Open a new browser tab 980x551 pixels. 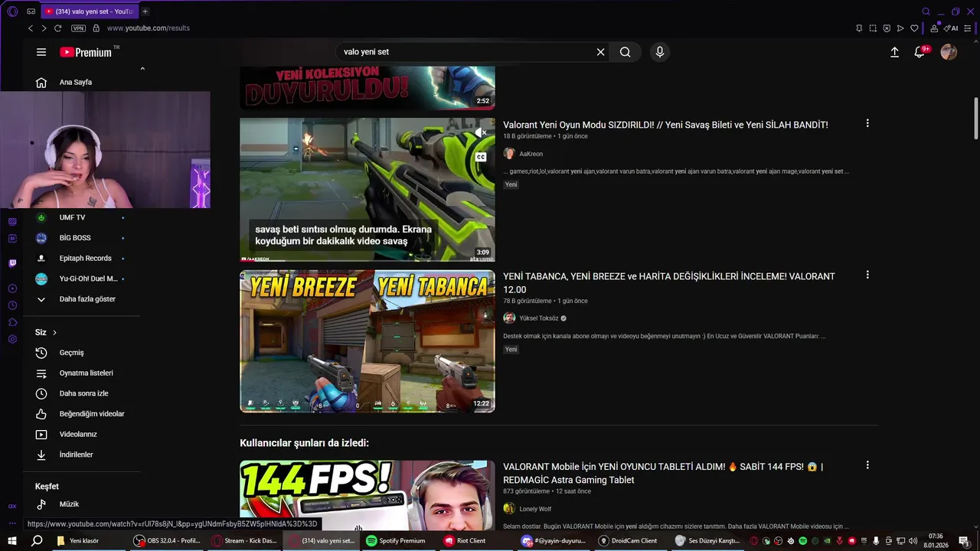coord(145,11)
